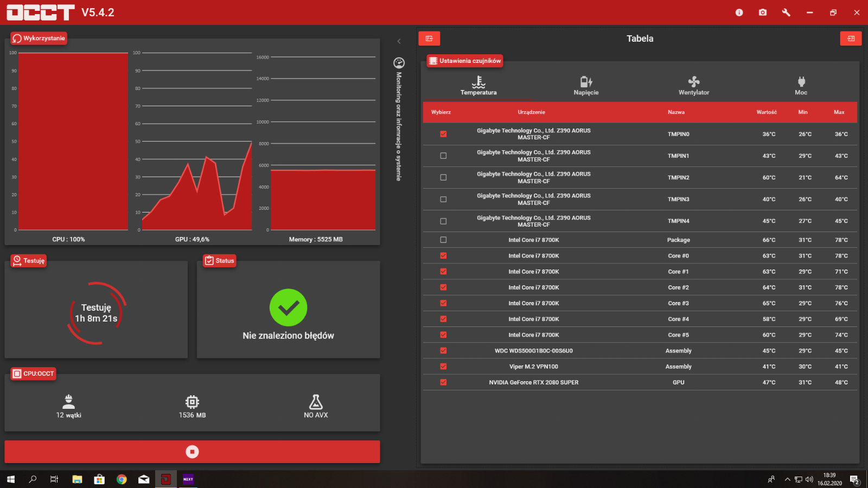Enable Package sensor checkbox
This screenshot has height=488, width=868.
pyautogui.click(x=443, y=240)
